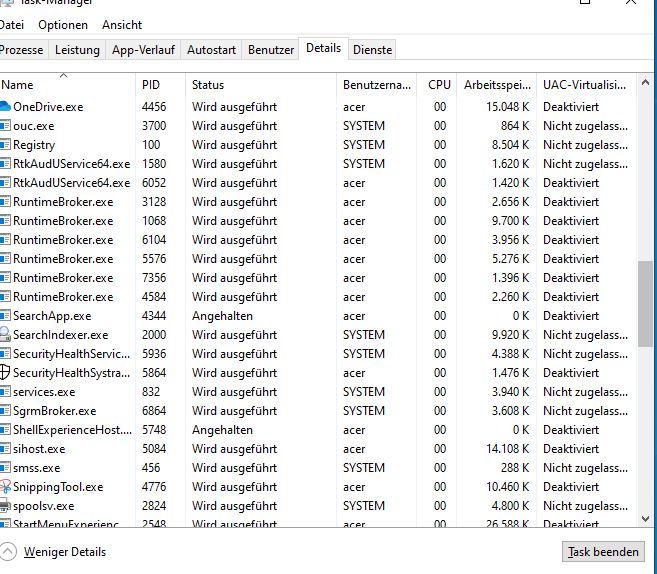Sort by the Benutzername column header

coord(376,85)
